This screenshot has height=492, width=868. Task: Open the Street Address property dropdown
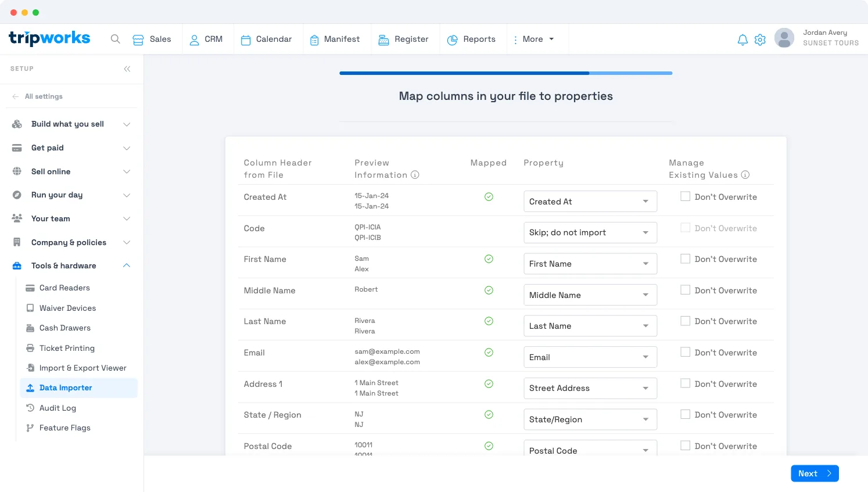pyautogui.click(x=590, y=388)
